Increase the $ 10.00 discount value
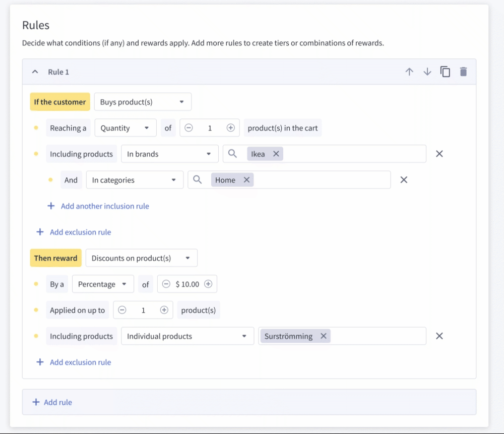 208,284
